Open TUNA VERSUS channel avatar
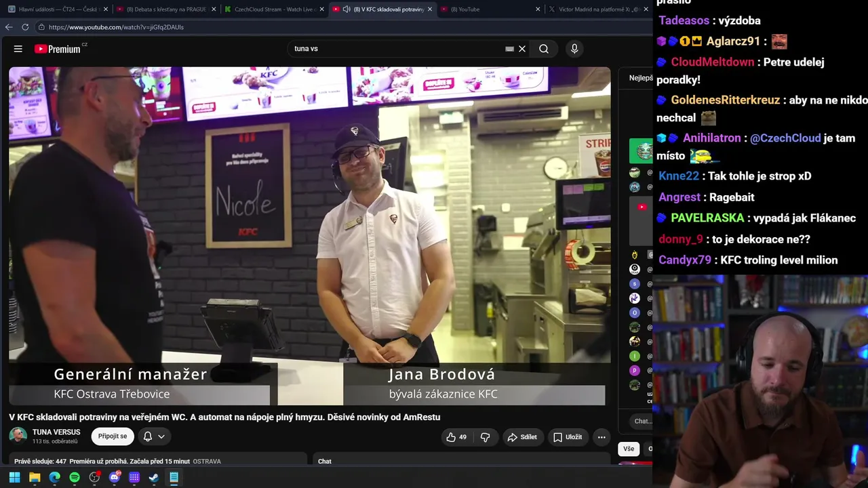The image size is (868, 488). pyautogui.click(x=18, y=436)
